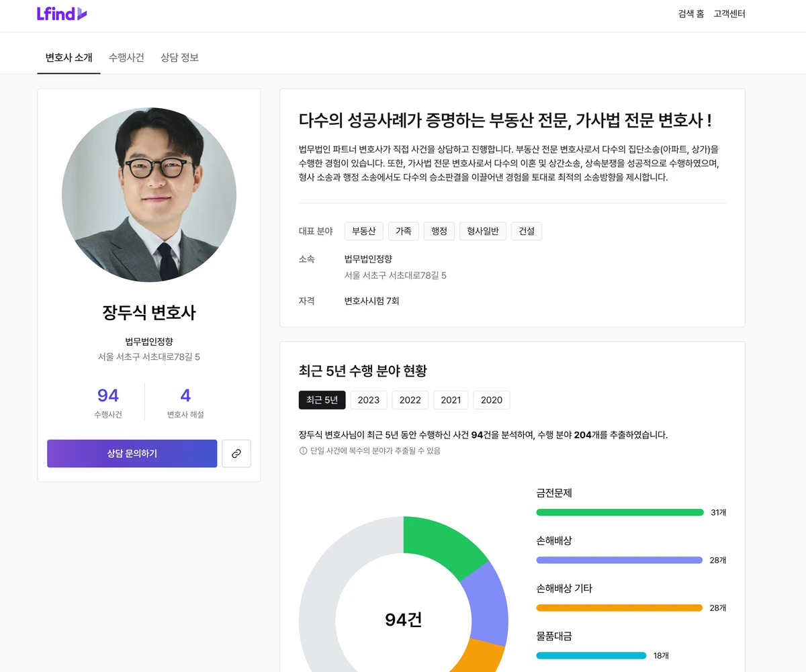Image resolution: width=806 pixels, height=672 pixels.
Task: Open 고객센터 in the header
Action: [729, 13]
